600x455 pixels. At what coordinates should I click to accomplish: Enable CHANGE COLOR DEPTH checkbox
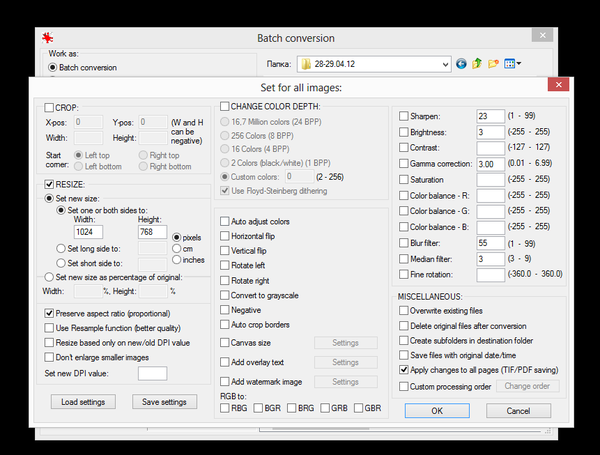225,106
